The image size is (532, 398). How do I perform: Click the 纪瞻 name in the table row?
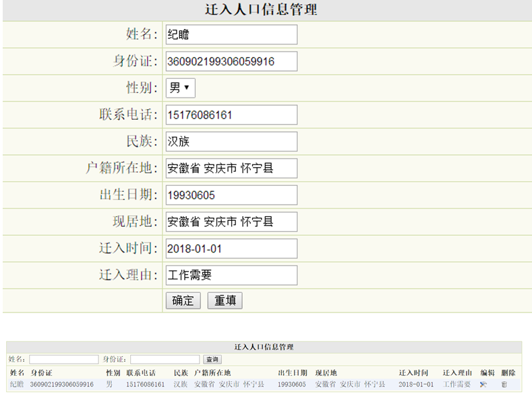(x=16, y=385)
